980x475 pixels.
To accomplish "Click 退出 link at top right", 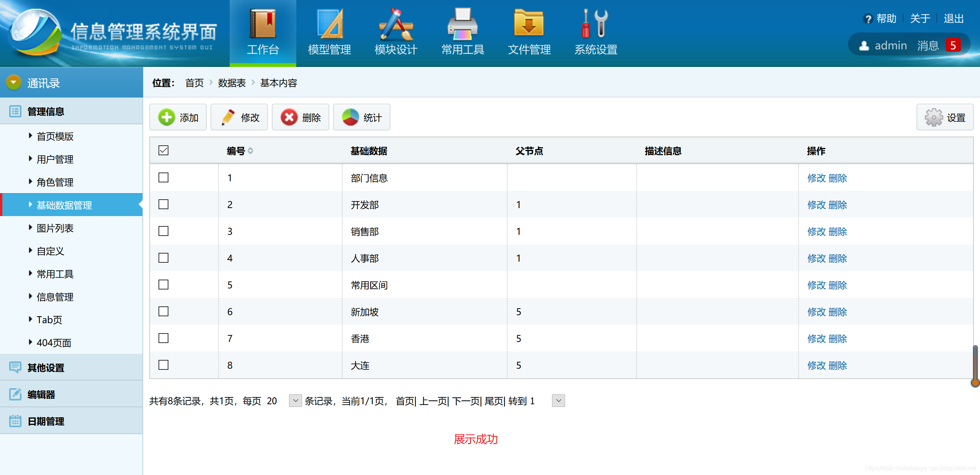I will click(x=953, y=18).
